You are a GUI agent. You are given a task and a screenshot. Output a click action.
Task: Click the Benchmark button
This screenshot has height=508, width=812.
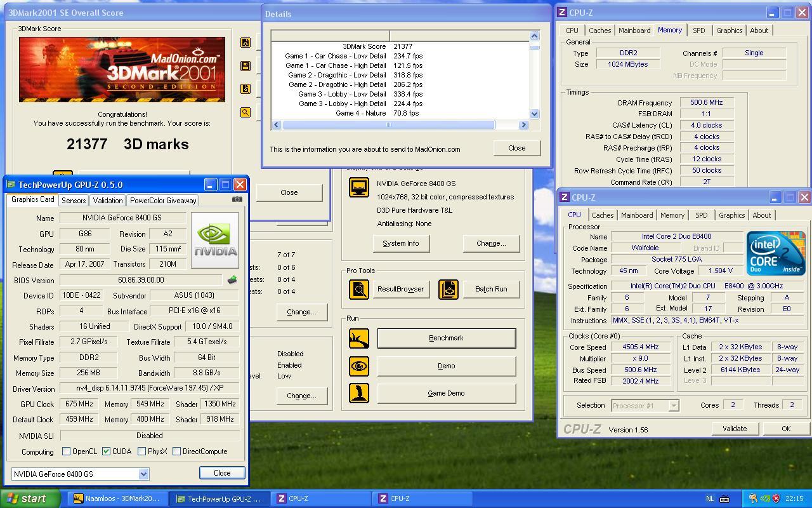pos(446,338)
